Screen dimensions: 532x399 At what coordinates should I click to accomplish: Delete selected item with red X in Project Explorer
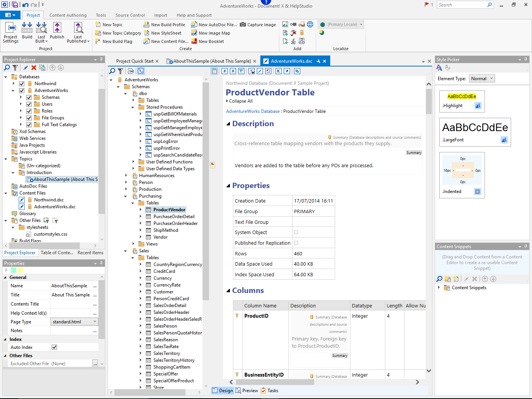(x=34, y=68)
